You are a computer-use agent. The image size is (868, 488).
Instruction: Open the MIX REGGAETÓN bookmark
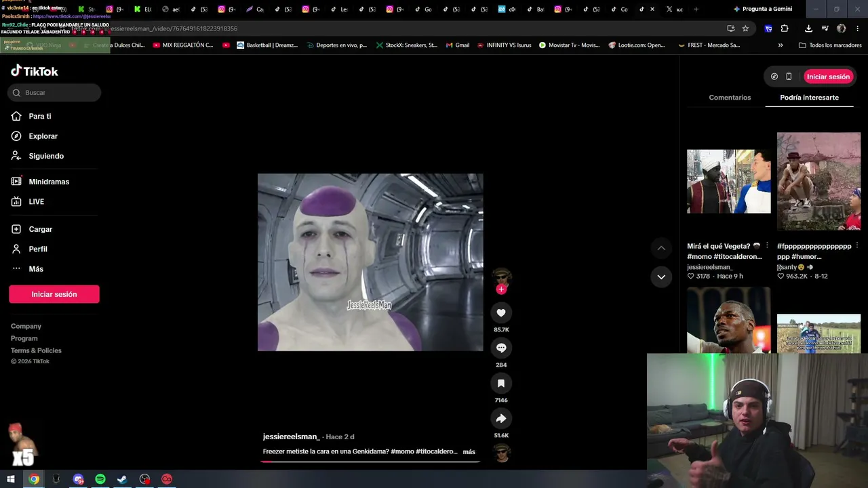coord(183,45)
